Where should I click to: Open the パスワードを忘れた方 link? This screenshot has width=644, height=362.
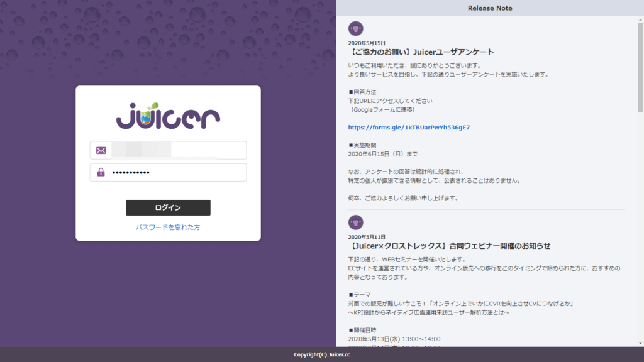168,227
